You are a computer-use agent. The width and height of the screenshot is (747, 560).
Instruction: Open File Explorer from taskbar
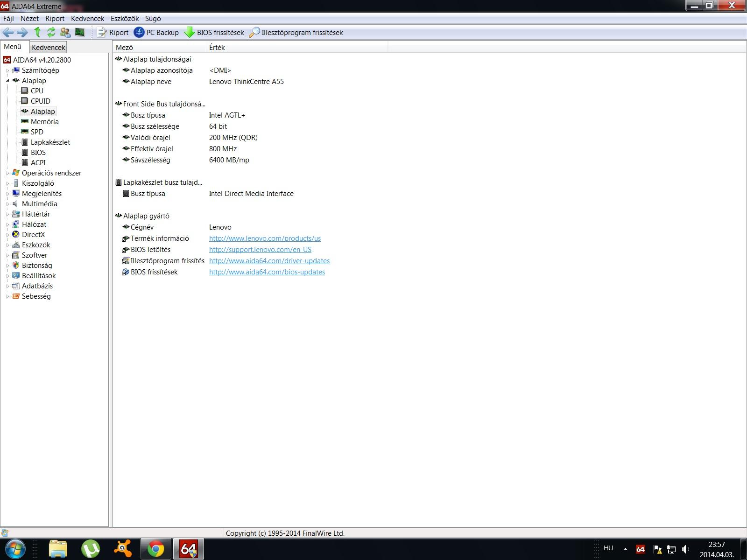click(58, 549)
